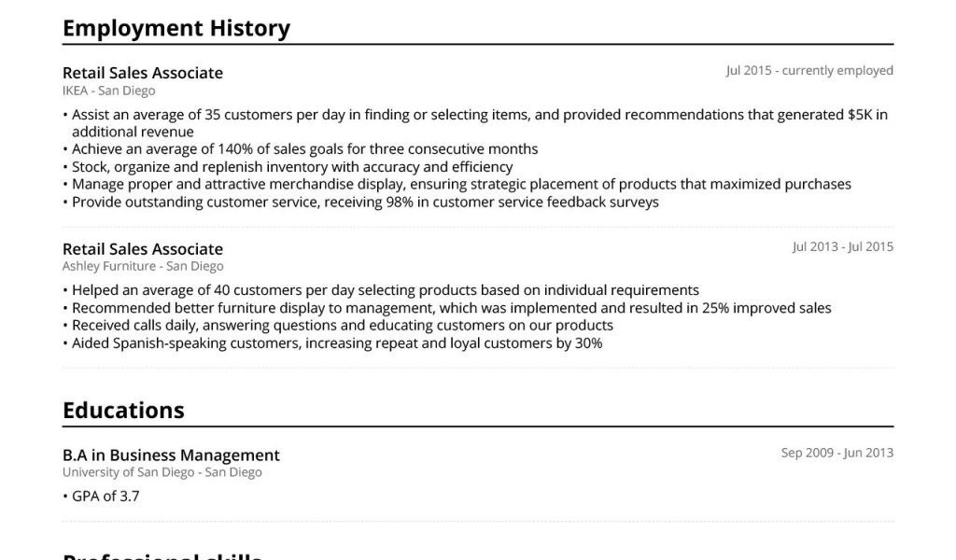The height and width of the screenshot is (560, 956).
Task: Select the GPA of 3.7 bullet
Action: pyautogui.click(x=105, y=497)
